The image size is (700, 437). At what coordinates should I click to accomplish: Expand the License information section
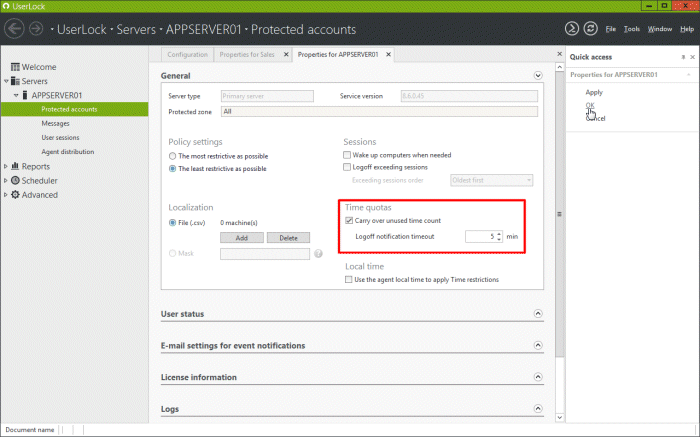click(538, 378)
